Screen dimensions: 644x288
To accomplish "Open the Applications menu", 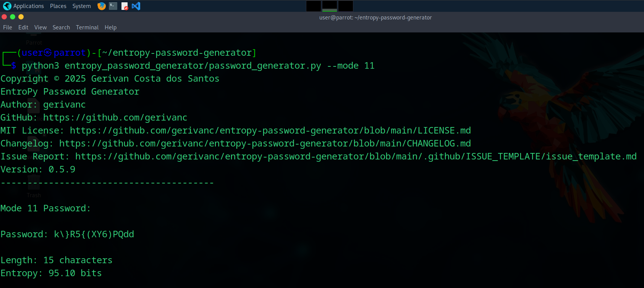I will pos(29,6).
